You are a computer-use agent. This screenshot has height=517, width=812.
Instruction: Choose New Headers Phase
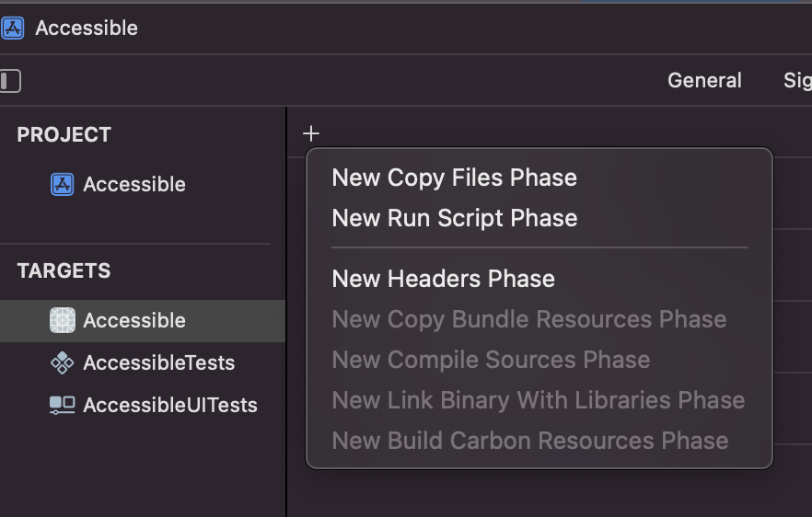(443, 279)
